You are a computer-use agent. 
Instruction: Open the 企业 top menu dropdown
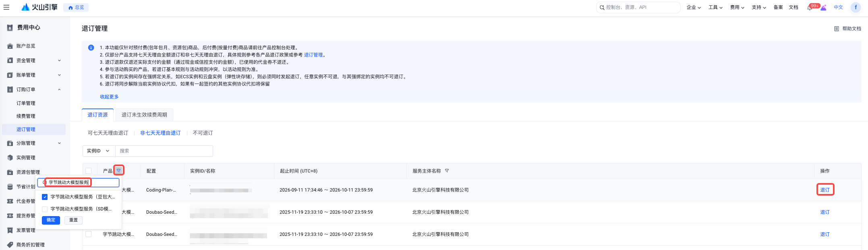[x=694, y=7]
